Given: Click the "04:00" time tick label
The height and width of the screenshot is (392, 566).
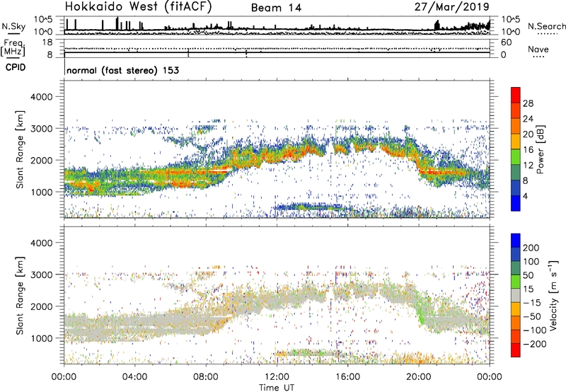Looking at the screenshot, I should tap(135, 377).
